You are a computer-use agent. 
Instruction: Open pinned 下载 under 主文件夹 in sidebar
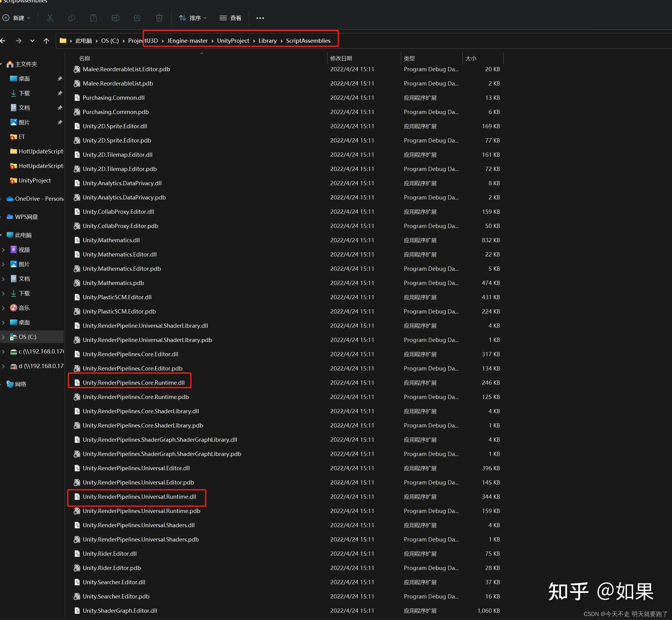pyautogui.click(x=20, y=93)
